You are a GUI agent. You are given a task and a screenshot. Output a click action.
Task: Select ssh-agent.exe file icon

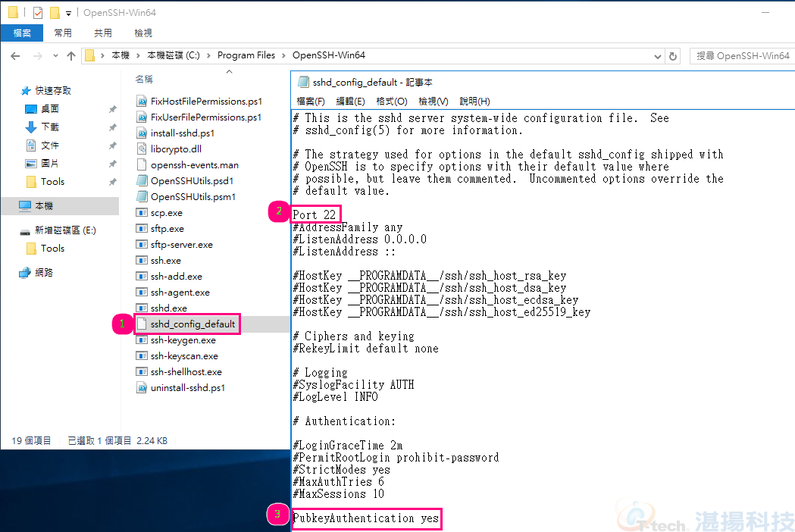pos(142,293)
